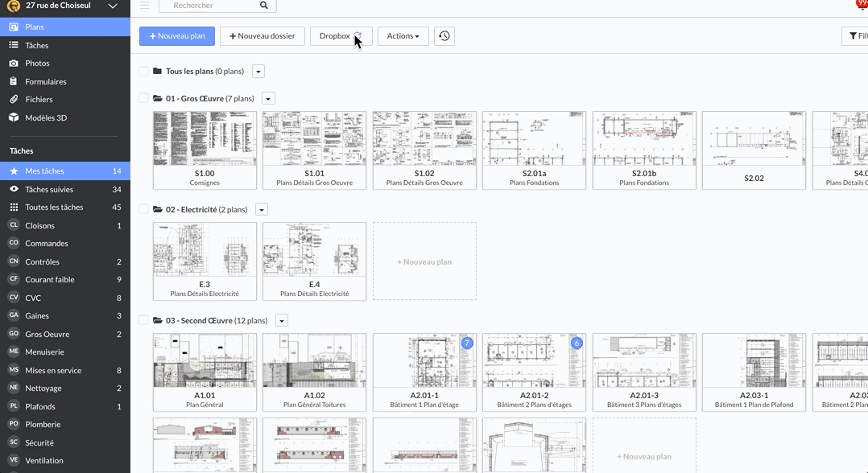Click the blue 7 badge on A2.01-1

pyautogui.click(x=466, y=343)
